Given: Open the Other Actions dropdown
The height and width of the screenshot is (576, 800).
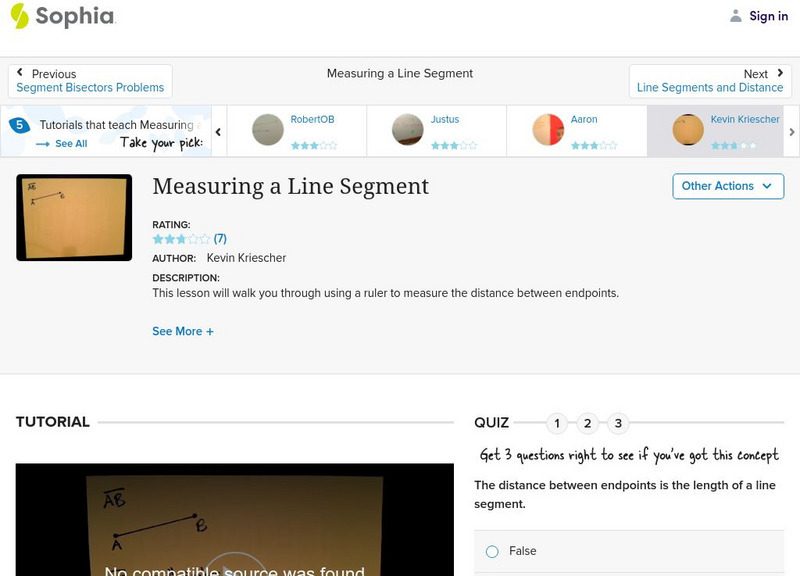Looking at the screenshot, I should click(x=727, y=186).
